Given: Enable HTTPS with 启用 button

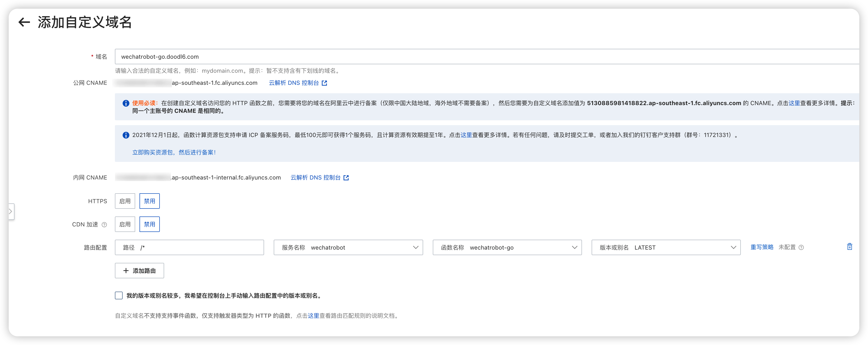Looking at the screenshot, I should (125, 201).
